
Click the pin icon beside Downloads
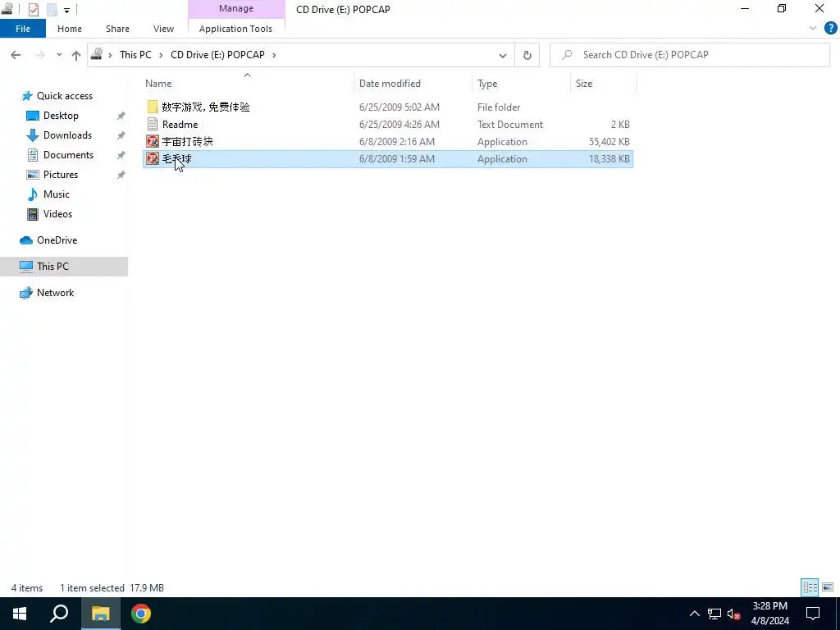click(x=121, y=135)
